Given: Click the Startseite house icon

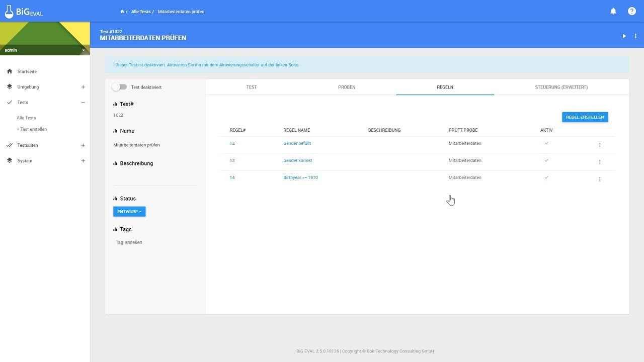Looking at the screenshot, I should click(x=10, y=71).
